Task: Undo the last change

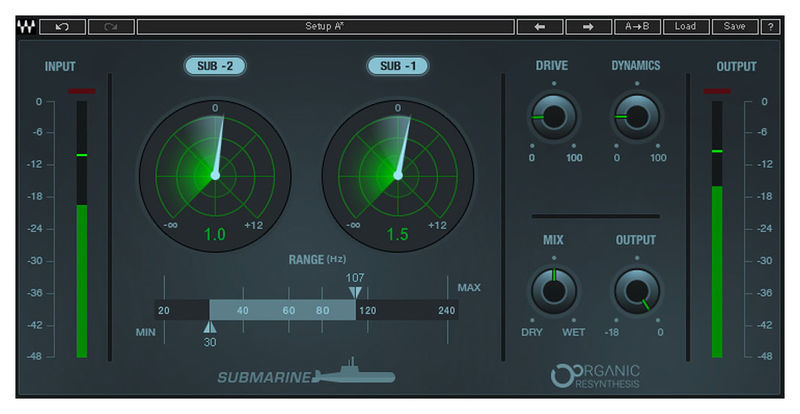Action: click(62, 27)
